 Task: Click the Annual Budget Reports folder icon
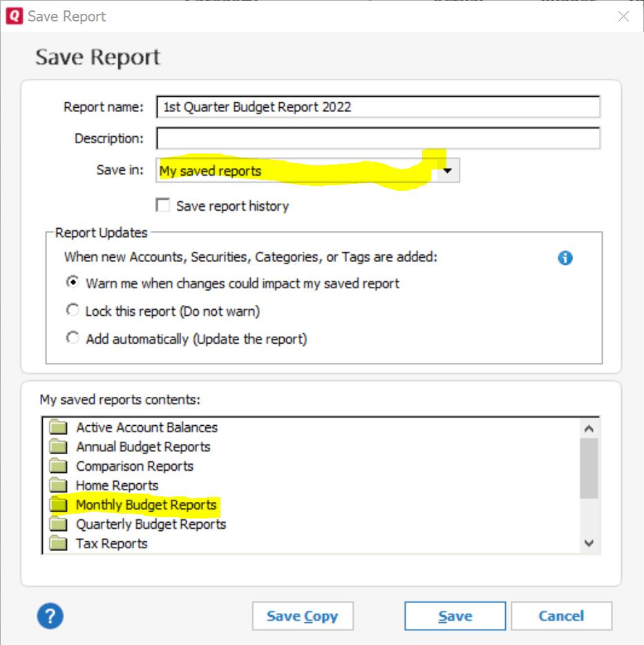(59, 447)
